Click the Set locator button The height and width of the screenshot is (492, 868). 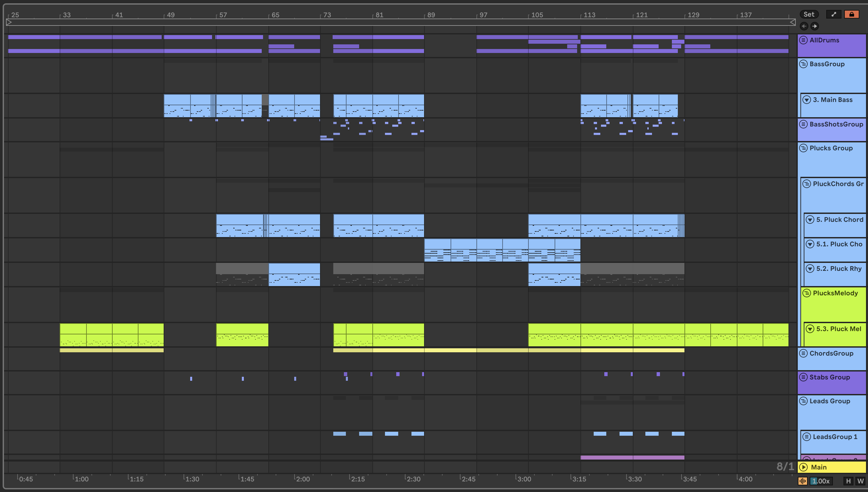[x=809, y=14]
